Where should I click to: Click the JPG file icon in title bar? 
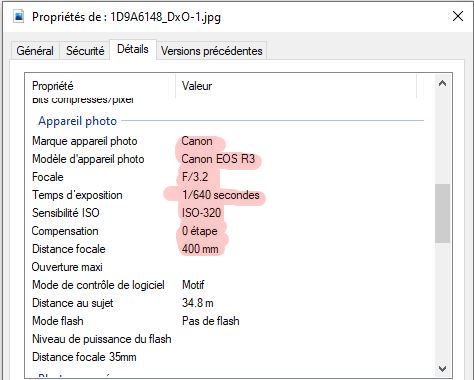(19, 16)
